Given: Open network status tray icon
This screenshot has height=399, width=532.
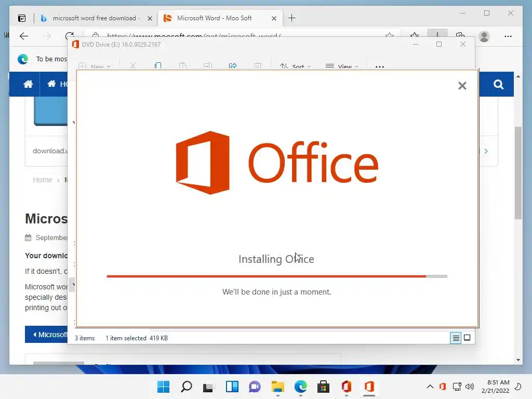Looking at the screenshot, I should pos(457,387).
